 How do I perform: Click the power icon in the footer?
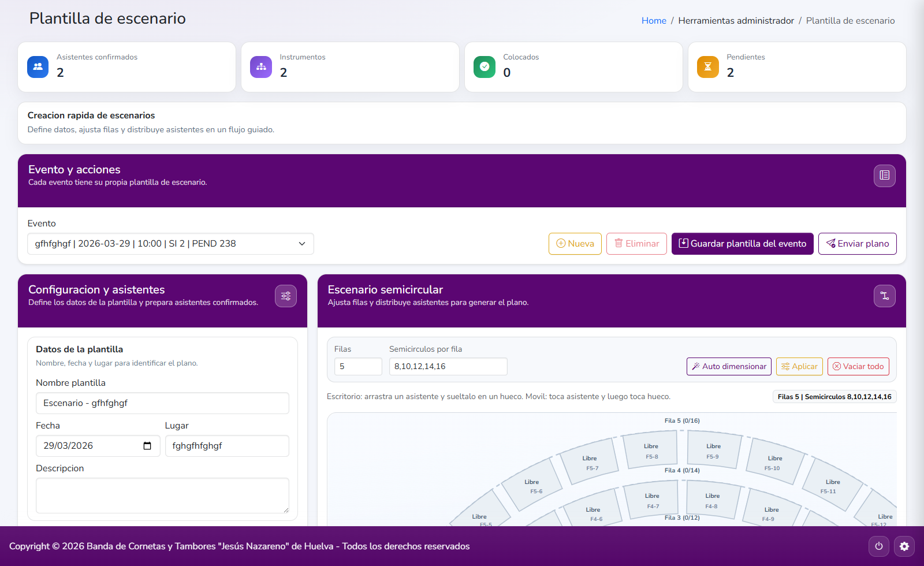click(879, 546)
